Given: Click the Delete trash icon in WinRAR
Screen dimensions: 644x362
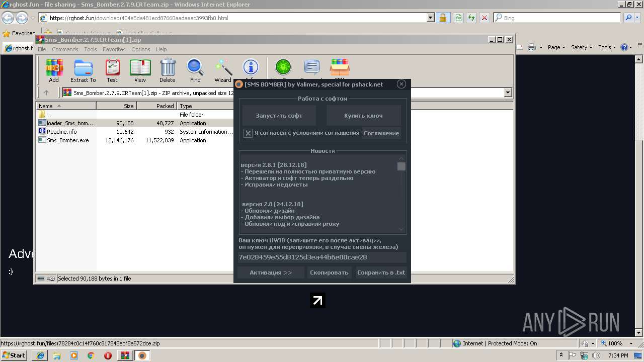Looking at the screenshot, I should tap(168, 70).
